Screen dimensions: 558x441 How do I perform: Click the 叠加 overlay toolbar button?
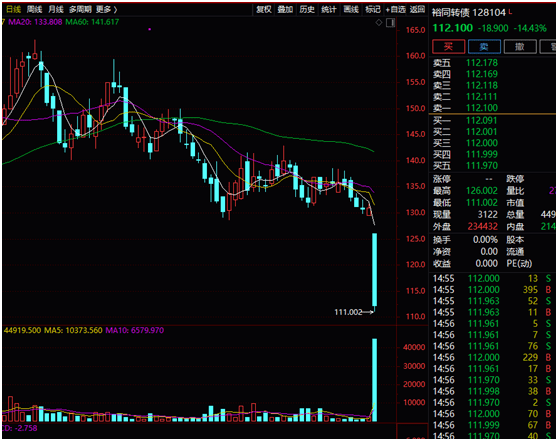click(285, 10)
